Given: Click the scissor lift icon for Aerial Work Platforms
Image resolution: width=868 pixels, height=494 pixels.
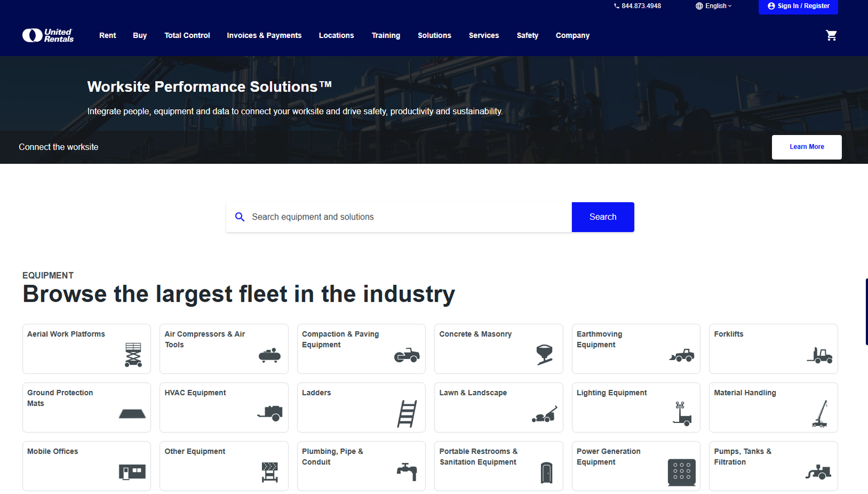Looking at the screenshot, I should coord(133,355).
